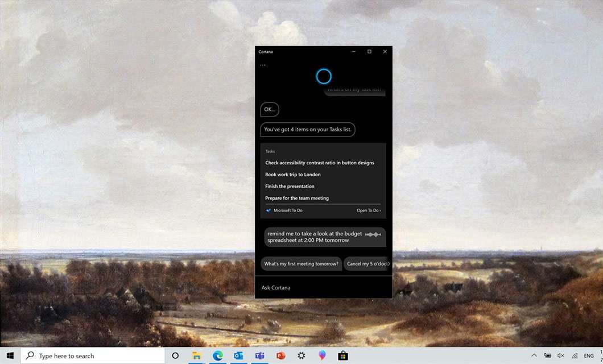
Task: Click the blue Cortana listening circle
Action: click(324, 76)
